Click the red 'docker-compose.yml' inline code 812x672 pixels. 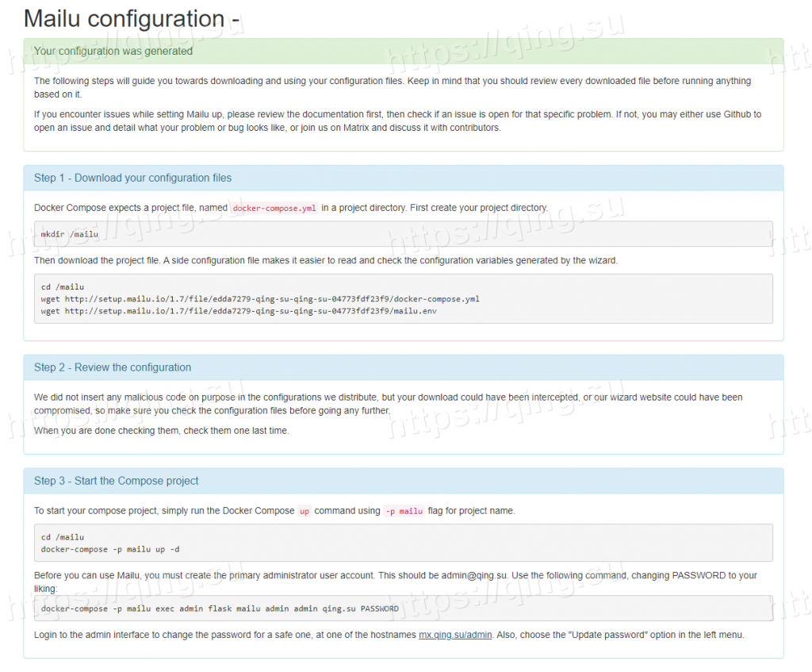tap(274, 209)
